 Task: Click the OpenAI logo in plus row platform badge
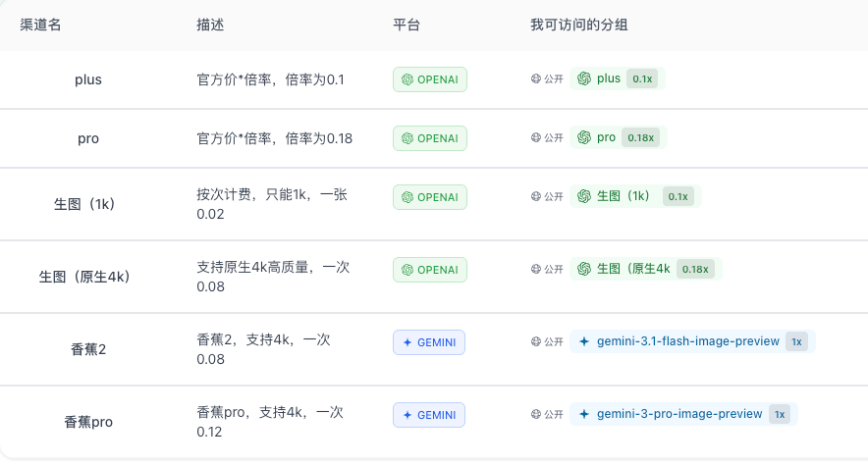407,79
